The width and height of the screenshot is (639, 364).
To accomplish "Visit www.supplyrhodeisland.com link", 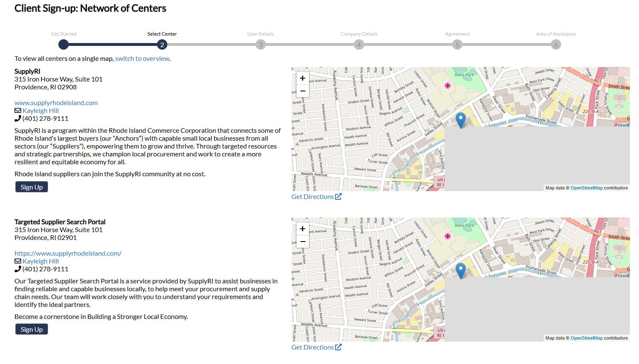I will [x=56, y=103].
